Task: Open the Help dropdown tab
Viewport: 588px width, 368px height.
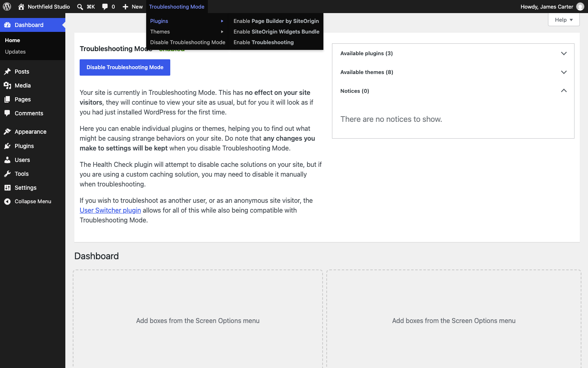Action: pos(563,20)
